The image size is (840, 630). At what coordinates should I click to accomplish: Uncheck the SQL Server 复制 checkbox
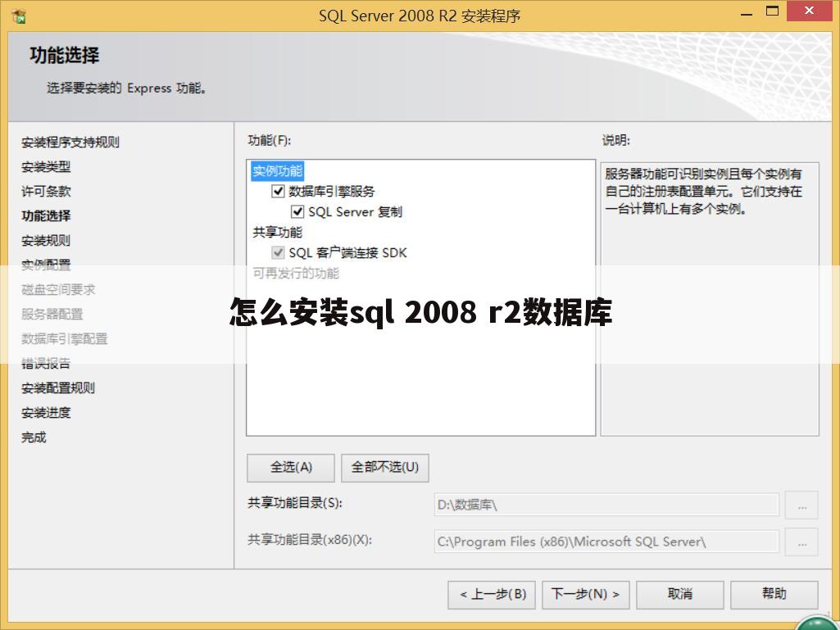297,211
